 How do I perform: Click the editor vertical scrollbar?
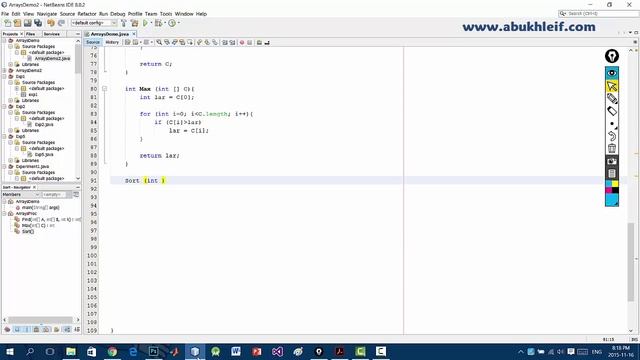pyautogui.click(x=631, y=262)
